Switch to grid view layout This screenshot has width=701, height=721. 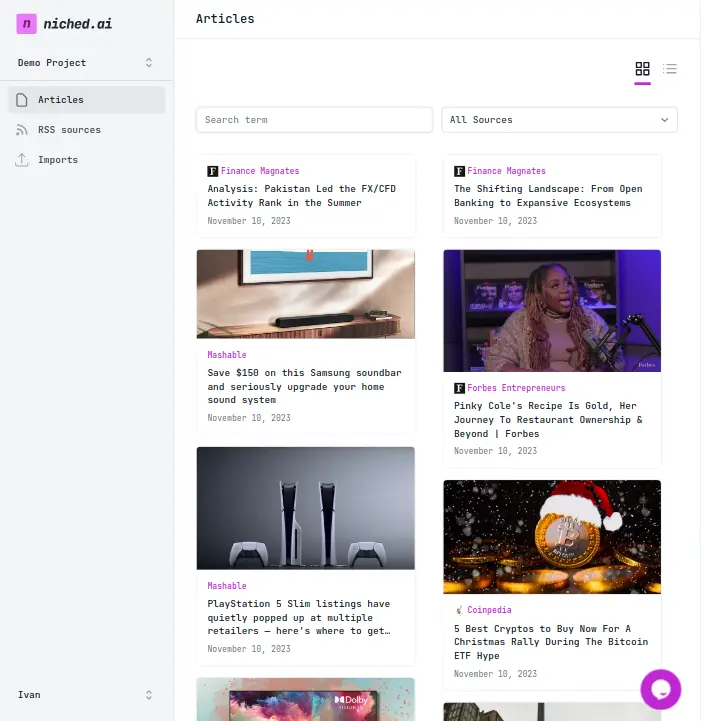642,69
